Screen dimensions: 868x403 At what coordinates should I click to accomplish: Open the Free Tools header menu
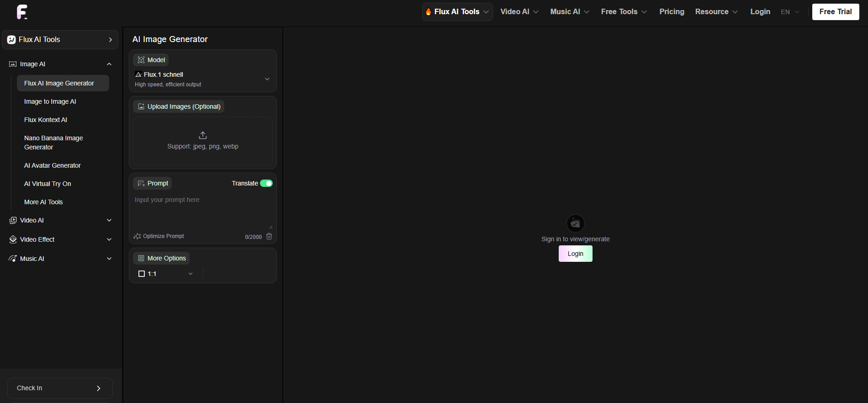point(624,12)
